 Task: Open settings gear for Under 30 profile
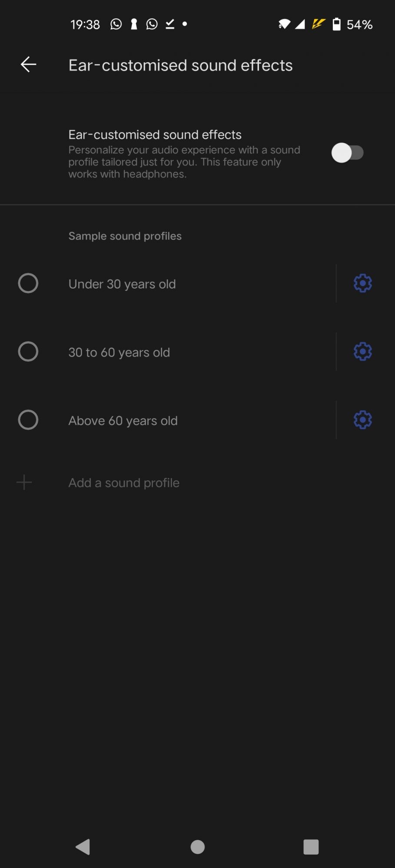pyautogui.click(x=362, y=283)
